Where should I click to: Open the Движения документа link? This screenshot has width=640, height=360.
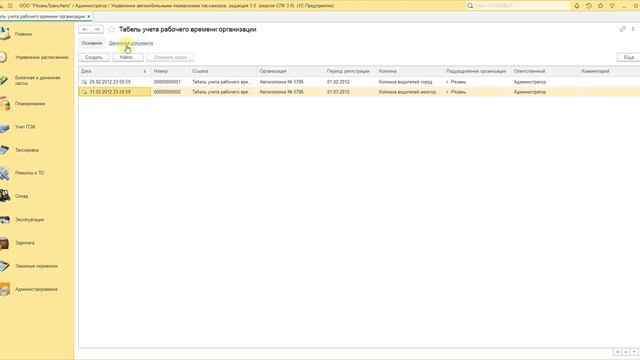pos(131,43)
